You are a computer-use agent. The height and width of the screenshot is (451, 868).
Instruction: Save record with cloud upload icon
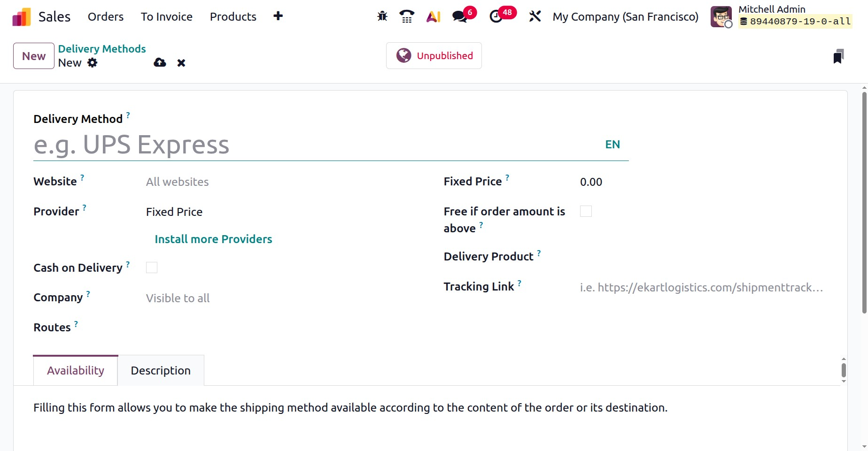coord(160,62)
